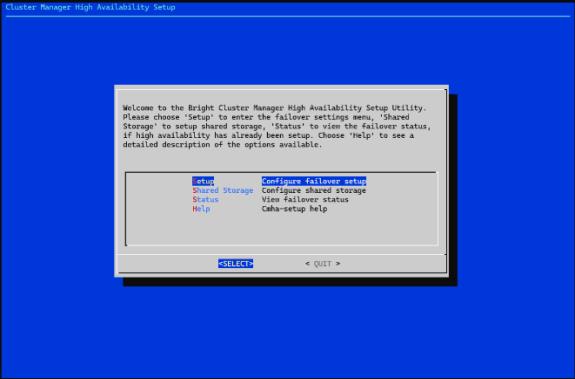Click the right angle bracket of QUIT
The width and height of the screenshot is (575, 379).
(x=338, y=264)
